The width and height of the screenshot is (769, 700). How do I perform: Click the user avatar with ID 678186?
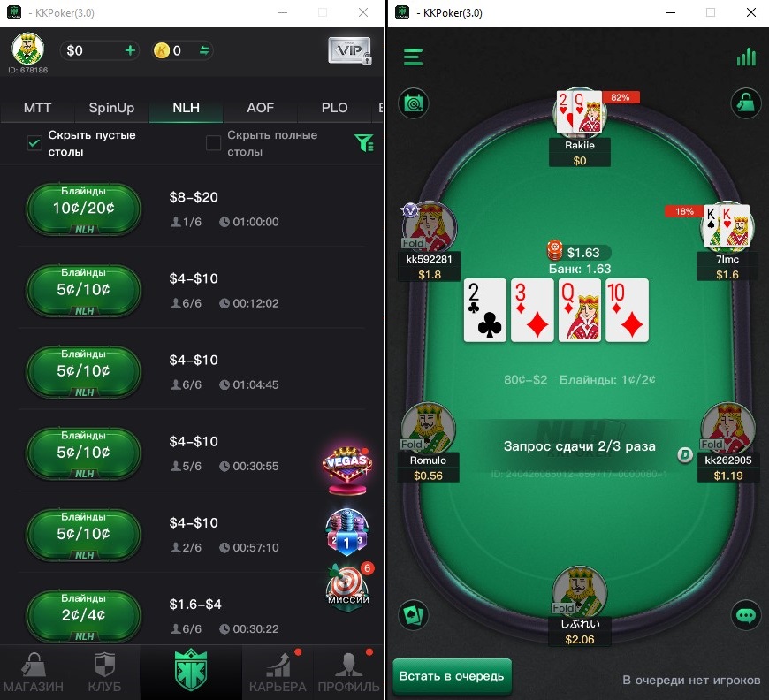28,49
